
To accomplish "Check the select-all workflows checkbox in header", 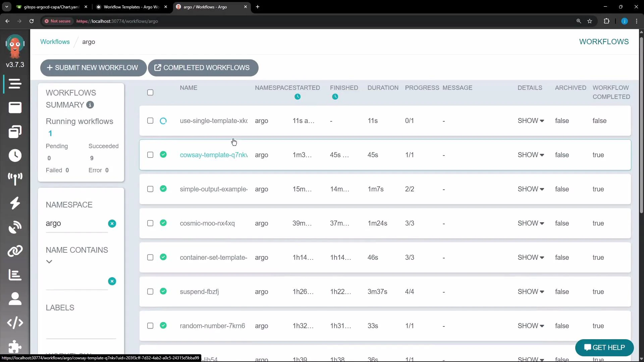I will (x=150, y=92).
